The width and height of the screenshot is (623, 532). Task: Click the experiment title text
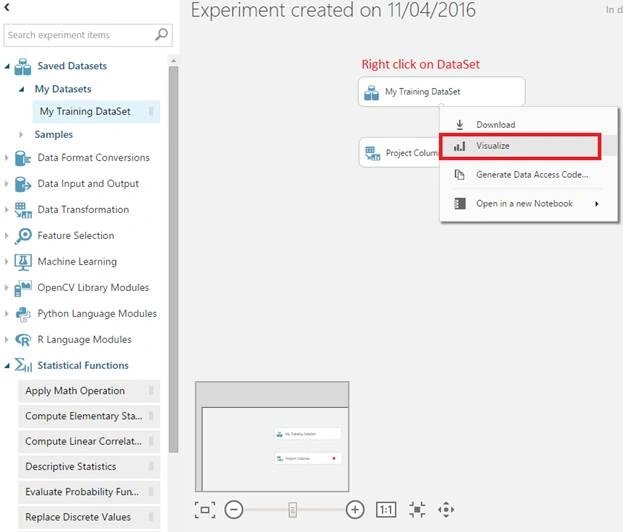pos(333,10)
